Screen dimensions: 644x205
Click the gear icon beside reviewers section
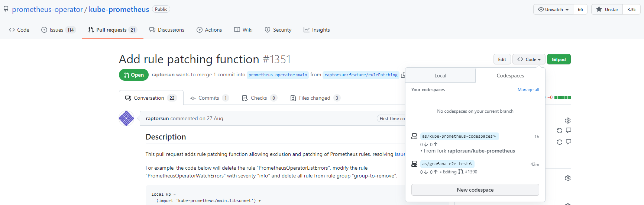point(568,121)
